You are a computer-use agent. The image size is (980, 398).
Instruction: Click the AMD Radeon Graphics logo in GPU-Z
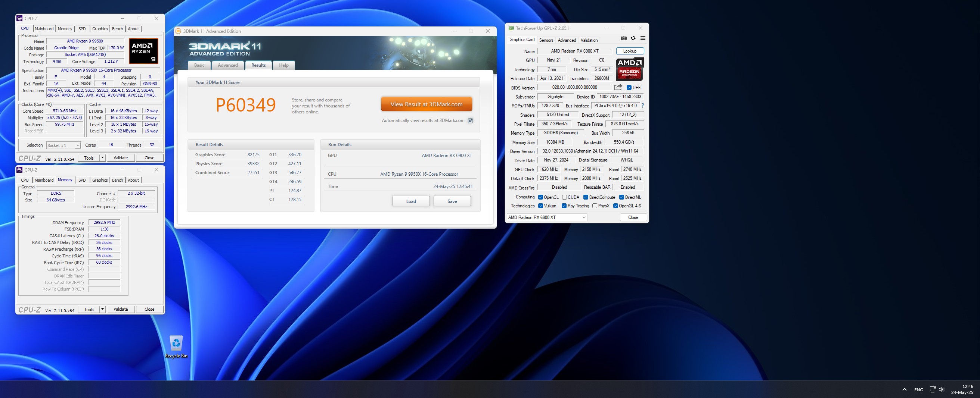pos(630,69)
